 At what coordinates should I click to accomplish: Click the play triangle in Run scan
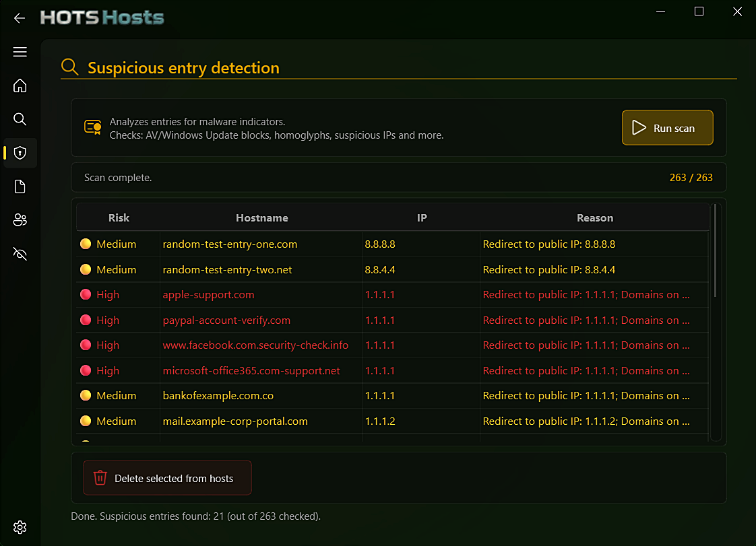tap(639, 128)
